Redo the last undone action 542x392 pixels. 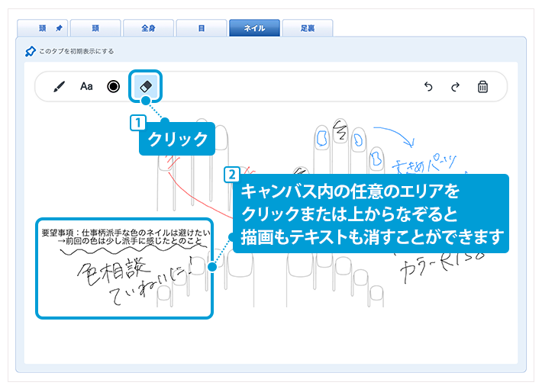[x=455, y=87]
